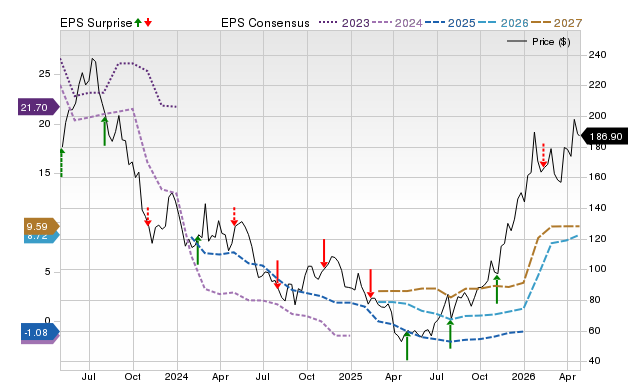Click the green surprise arrow near May 2025
This screenshot has height=382, width=640.
coord(407,346)
